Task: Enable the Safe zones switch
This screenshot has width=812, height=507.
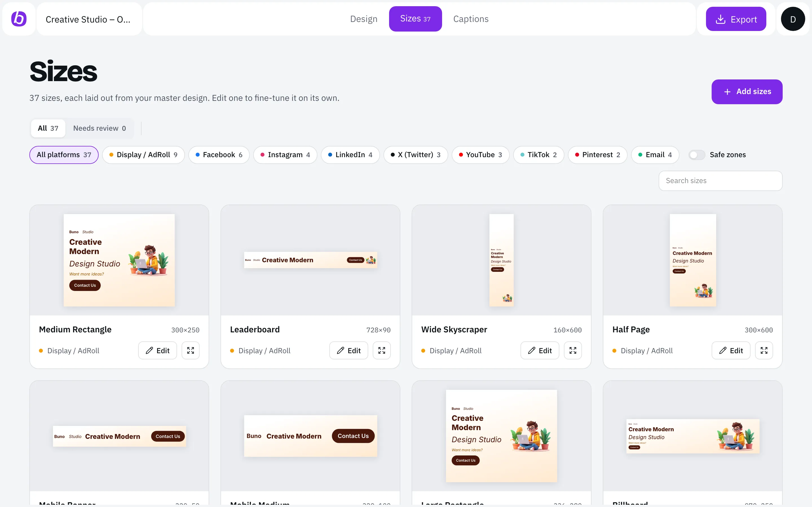Action: tap(697, 155)
